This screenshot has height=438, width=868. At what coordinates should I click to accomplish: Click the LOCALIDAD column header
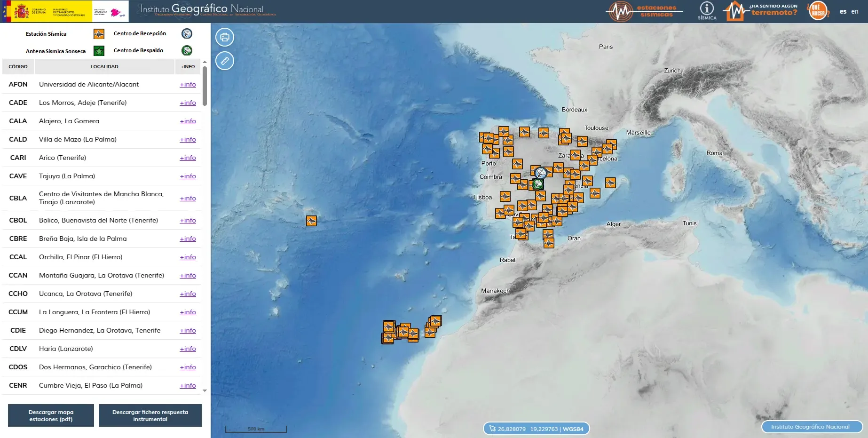click(104, 67)
